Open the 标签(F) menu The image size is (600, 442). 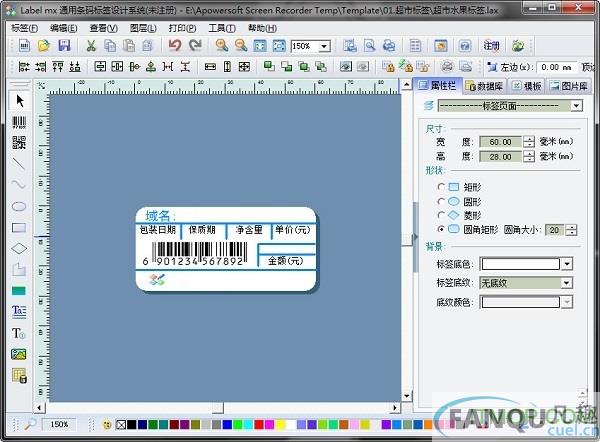point(24,28)
